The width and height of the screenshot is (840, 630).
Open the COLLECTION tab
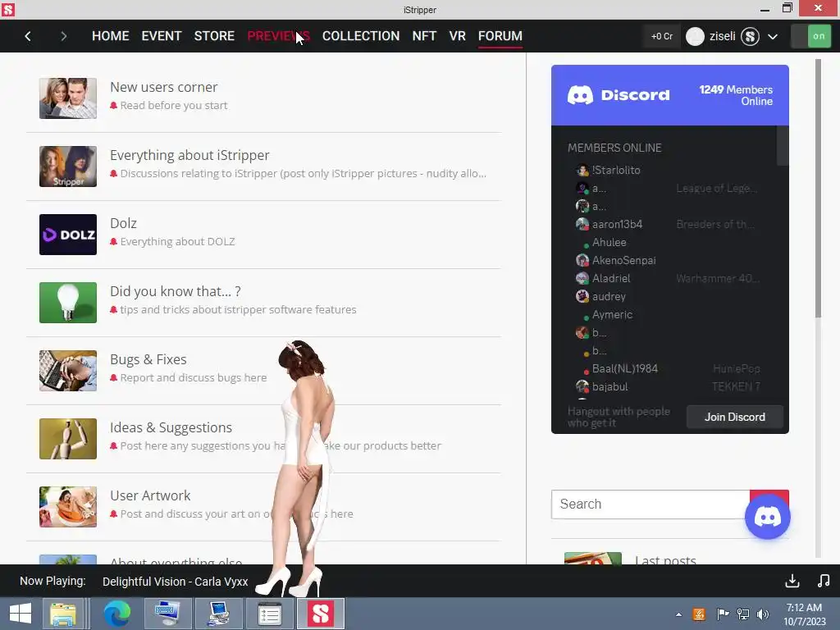pos(361,36)
